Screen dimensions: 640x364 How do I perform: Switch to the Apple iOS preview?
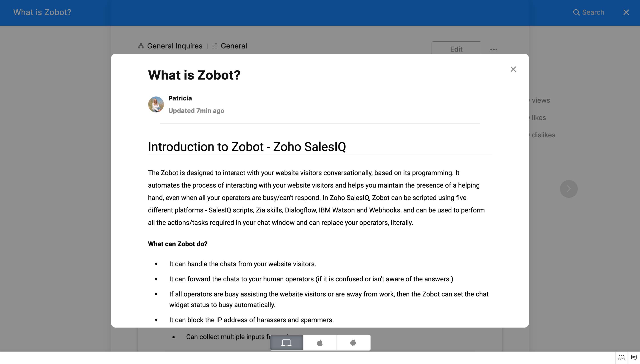320,342
